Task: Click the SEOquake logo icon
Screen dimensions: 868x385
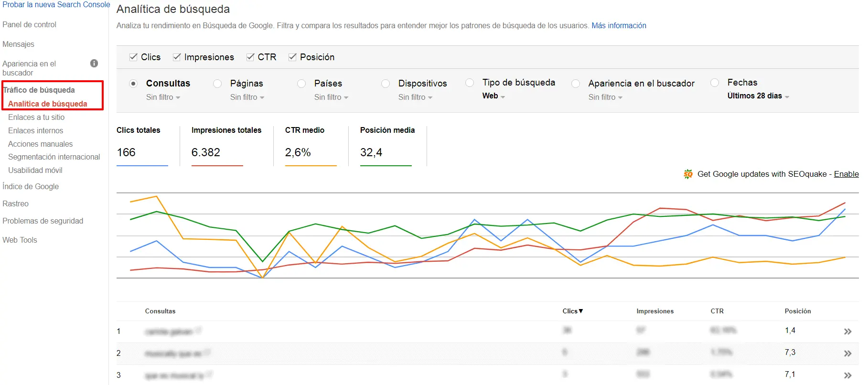Action: (x=688, y=174)
